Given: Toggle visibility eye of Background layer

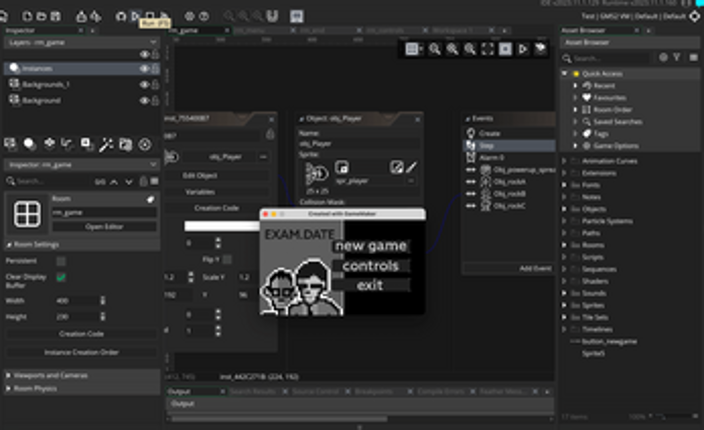Looking at the screenshot, I should click(144, 101).
